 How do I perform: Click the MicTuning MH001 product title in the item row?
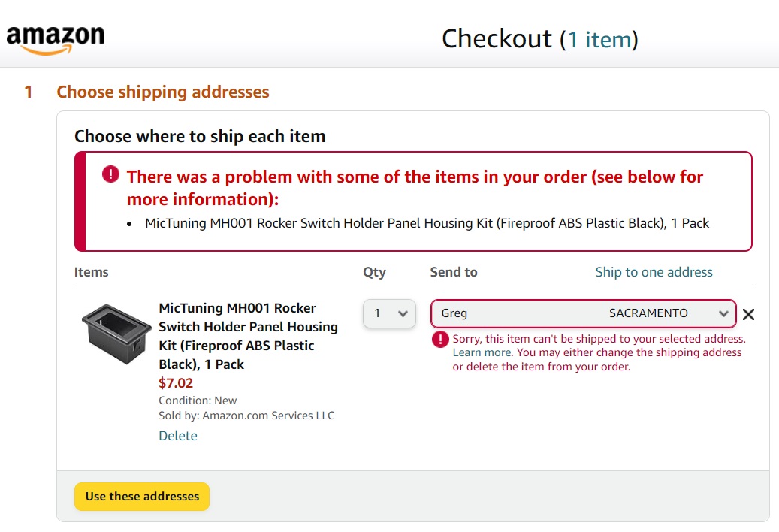coord(248,336)
